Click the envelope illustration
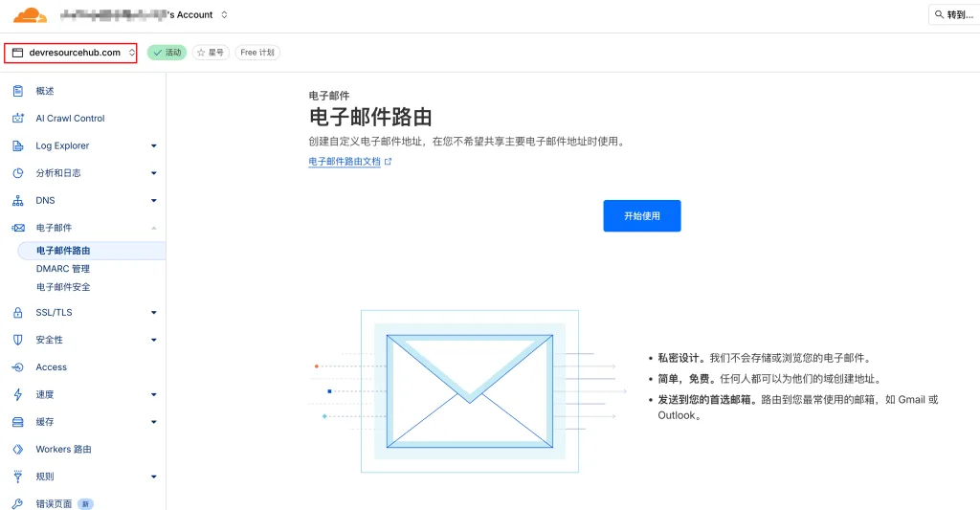The width and height of the screenshot is (980, 510). (469, 391)
